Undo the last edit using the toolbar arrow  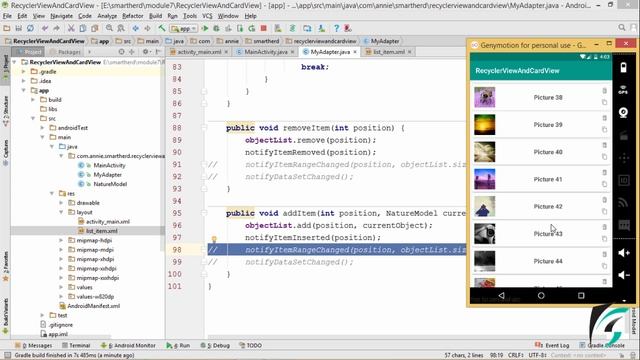45,28
